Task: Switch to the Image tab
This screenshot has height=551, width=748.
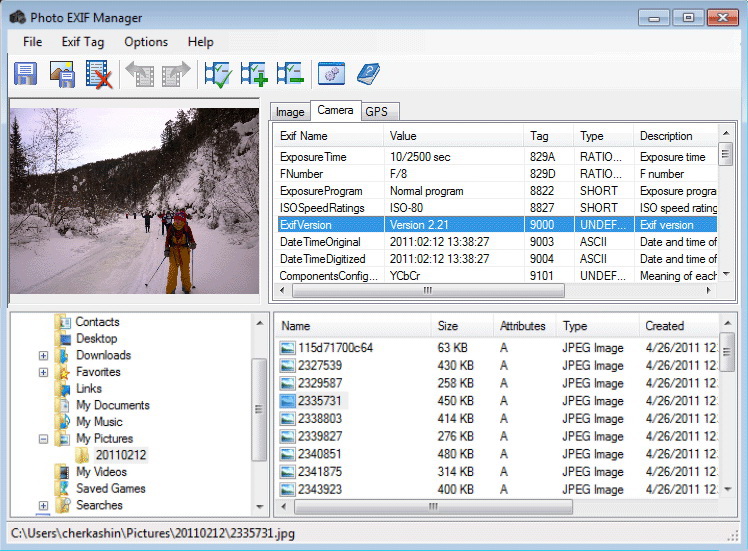Action: tap(290, 112)
